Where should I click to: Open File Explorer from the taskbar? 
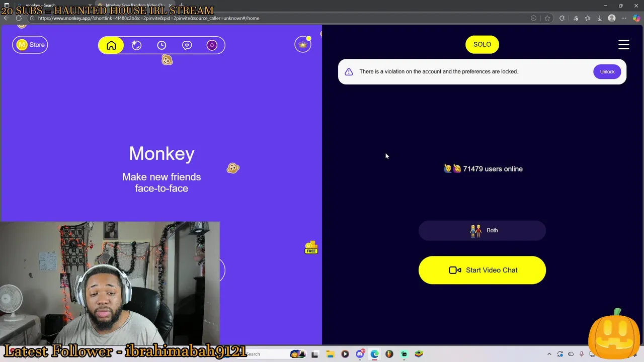(330, 354)
